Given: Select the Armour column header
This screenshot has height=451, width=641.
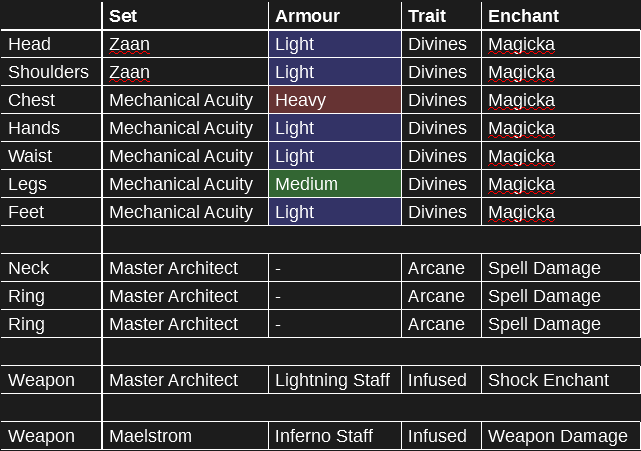Looking at the screenshot, I should 335,16.
